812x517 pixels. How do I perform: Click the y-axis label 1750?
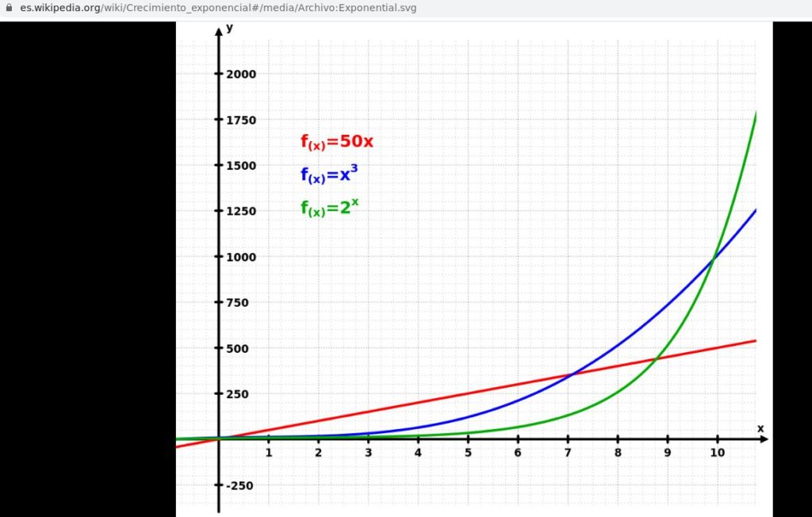tap(241, 121)
